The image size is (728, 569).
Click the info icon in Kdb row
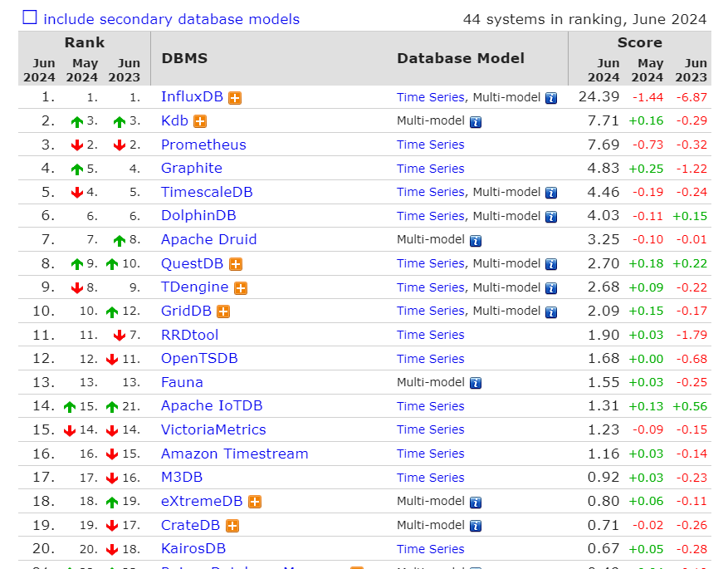tap(476, 122)
